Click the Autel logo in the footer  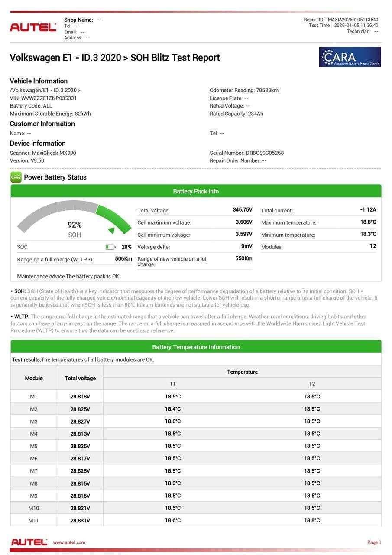click(29, 542)
